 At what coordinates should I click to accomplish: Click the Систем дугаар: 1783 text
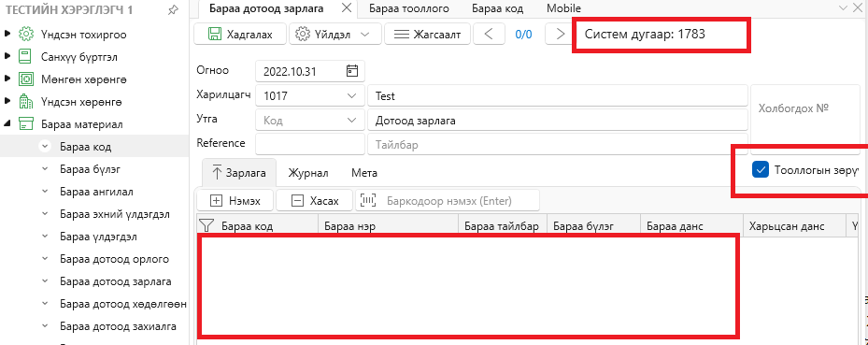645,34
